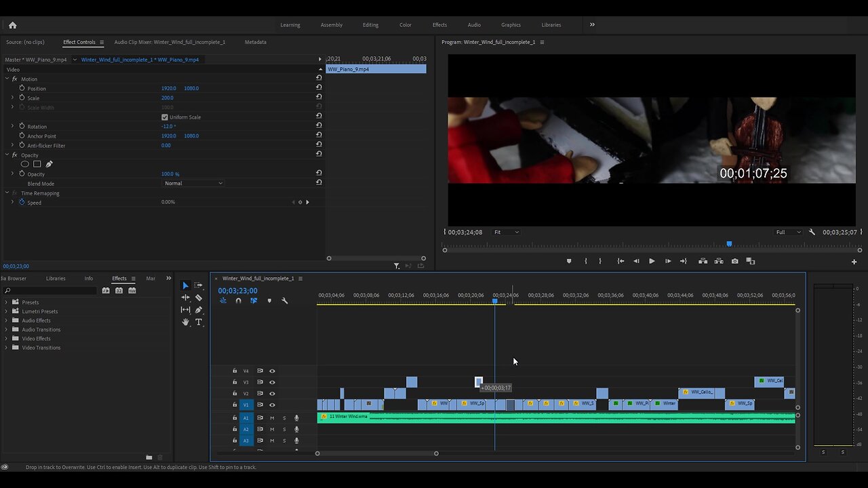This screenshot has height=488, width=868.
Task: Click the timeline wrench display settings
Action: 285,301
